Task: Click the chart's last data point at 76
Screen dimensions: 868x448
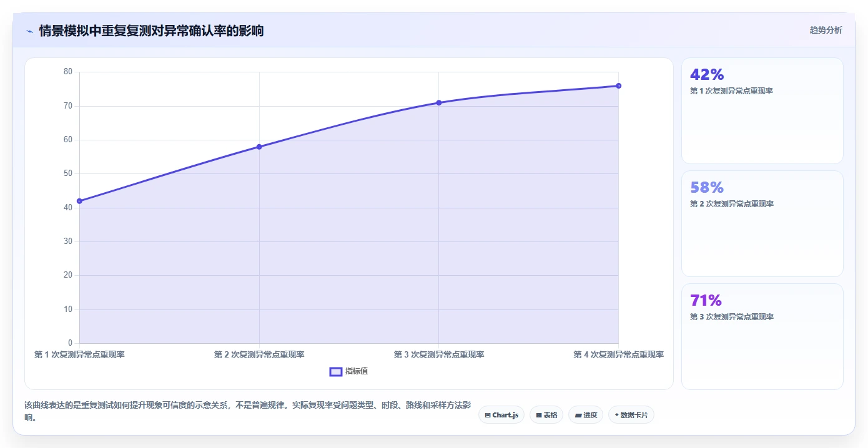Action: 618,85
